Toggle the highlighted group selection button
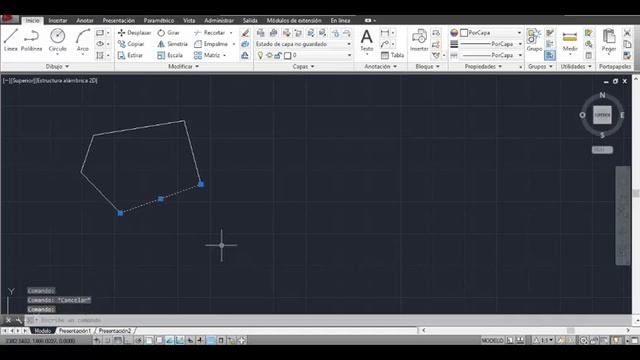The width and height of the screenshot is (640, 360). pyautogui.click(x=550, y=55)
